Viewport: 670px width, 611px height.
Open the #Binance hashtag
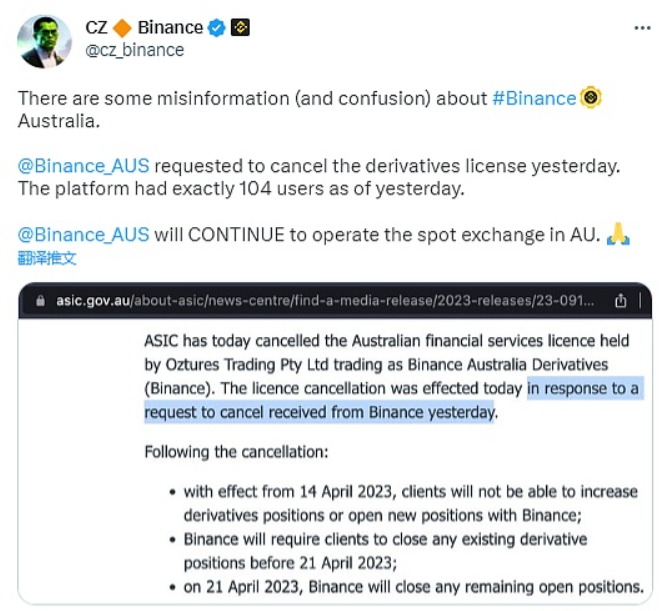click(534, 98)
